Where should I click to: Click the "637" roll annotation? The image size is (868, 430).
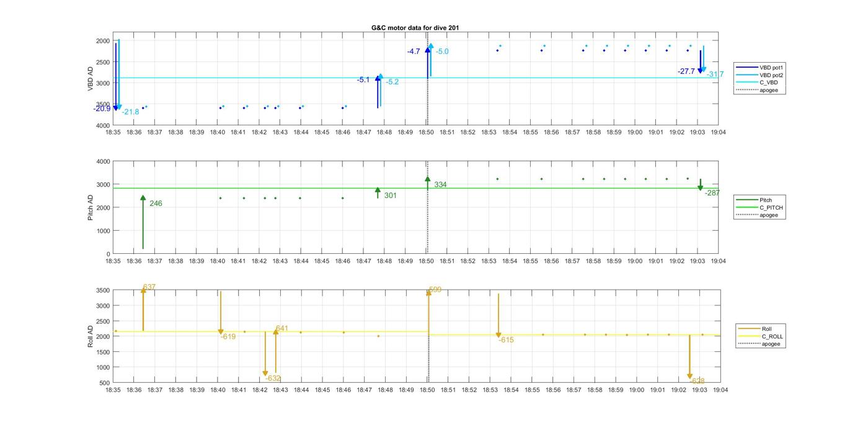tap(149, 287)
